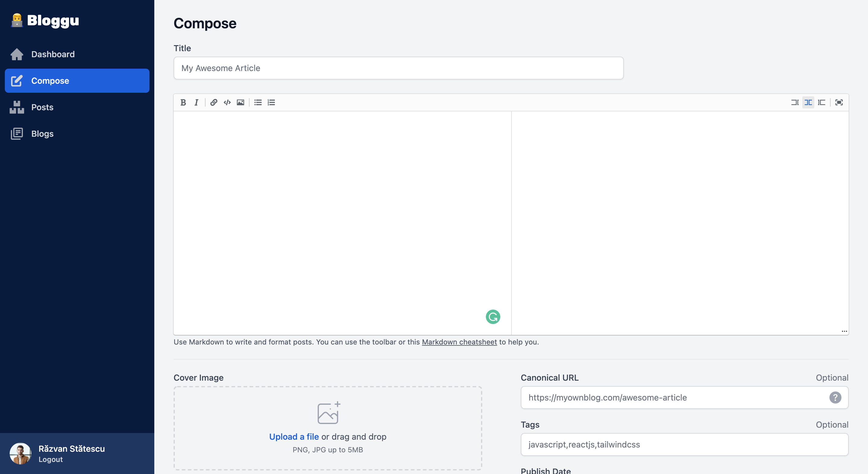Insert image using editor toolbar icon
The width and height of the screenshot is (868, 474).
click(240, 102)
